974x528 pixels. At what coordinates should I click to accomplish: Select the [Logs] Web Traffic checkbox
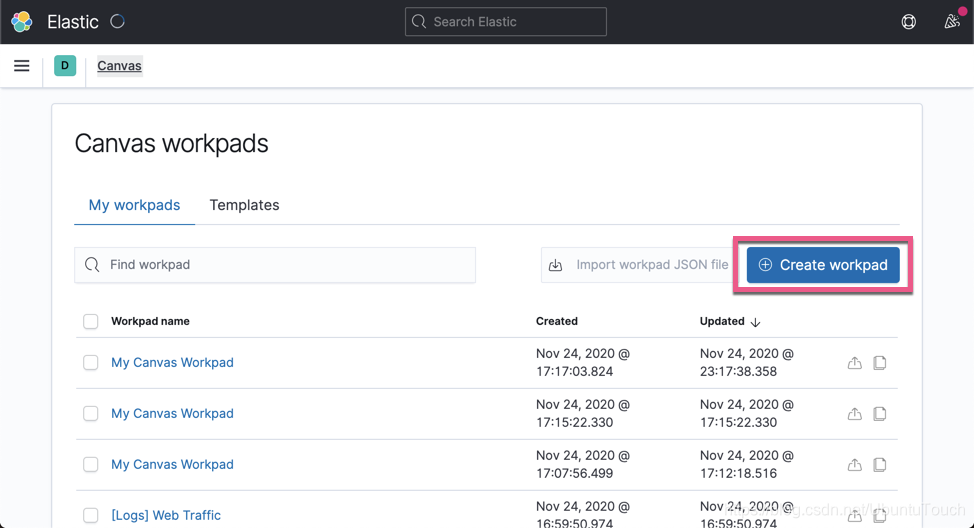point(91,515)
